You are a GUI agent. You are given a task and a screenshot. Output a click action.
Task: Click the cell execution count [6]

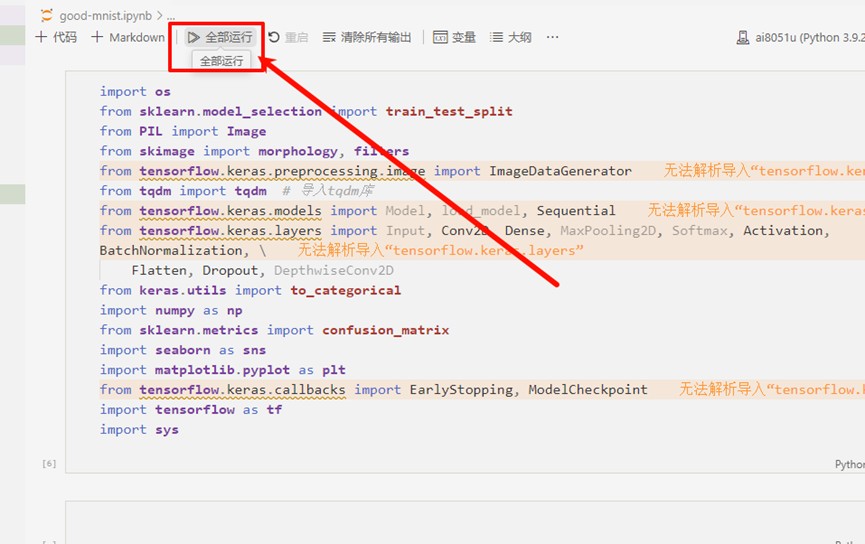pos(49,463)
